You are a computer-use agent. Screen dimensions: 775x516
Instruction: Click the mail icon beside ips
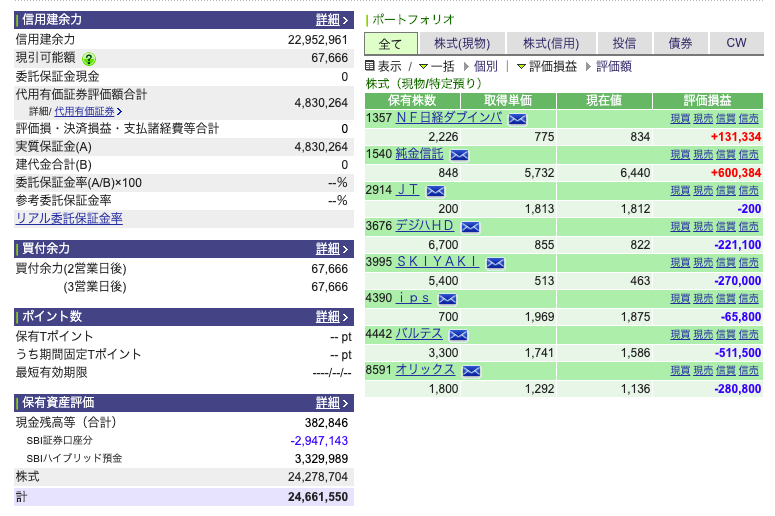tap(447, 299)
